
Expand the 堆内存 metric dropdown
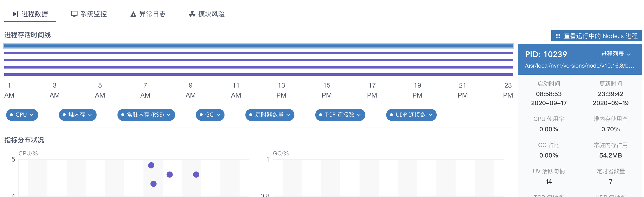[78, 115]
